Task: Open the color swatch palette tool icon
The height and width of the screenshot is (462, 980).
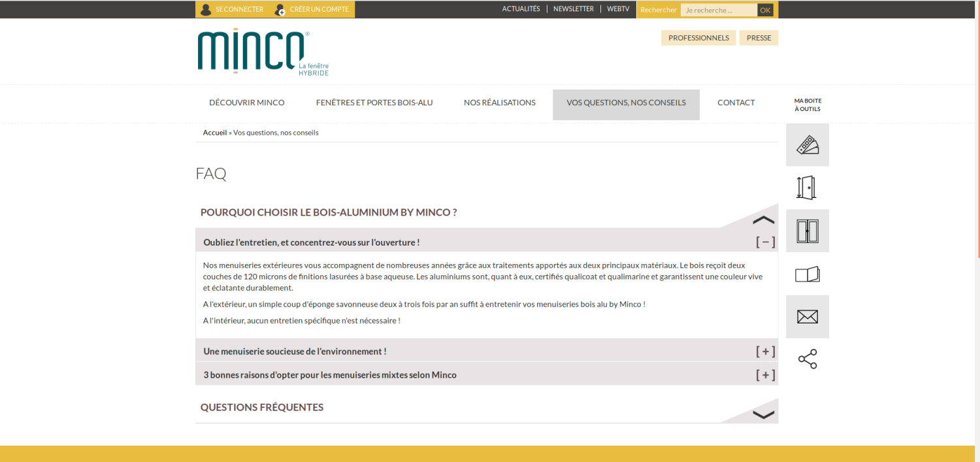Action: (808, 145)
